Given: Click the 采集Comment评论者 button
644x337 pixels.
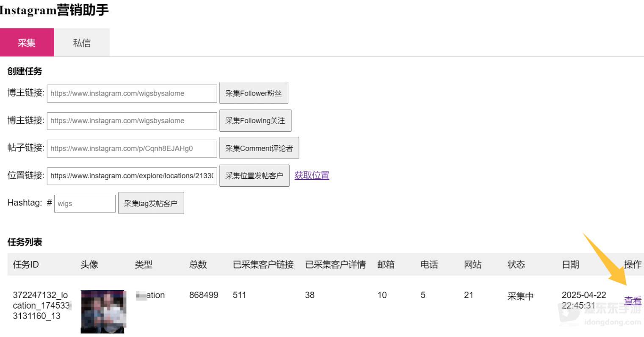Looking at the screenshot, I should [x=259, y=148].
